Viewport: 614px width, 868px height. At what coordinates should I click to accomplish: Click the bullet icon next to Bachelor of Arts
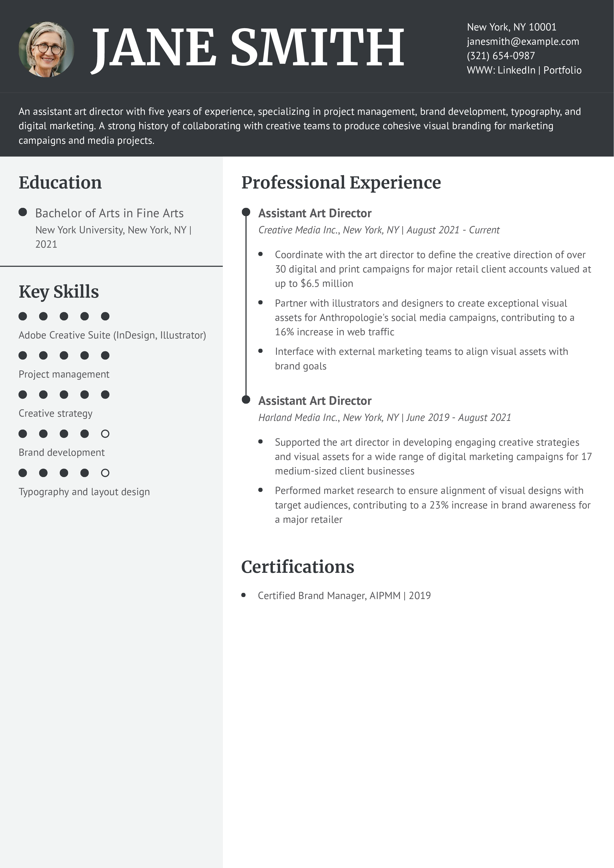pos(23,212)
